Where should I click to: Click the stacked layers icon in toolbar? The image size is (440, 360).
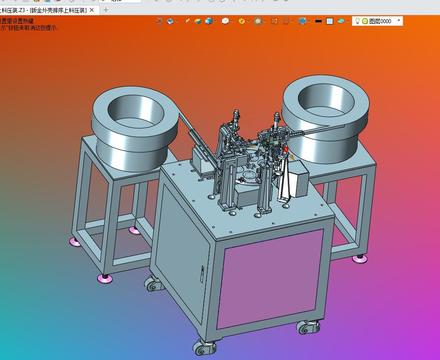coord(198,21)
